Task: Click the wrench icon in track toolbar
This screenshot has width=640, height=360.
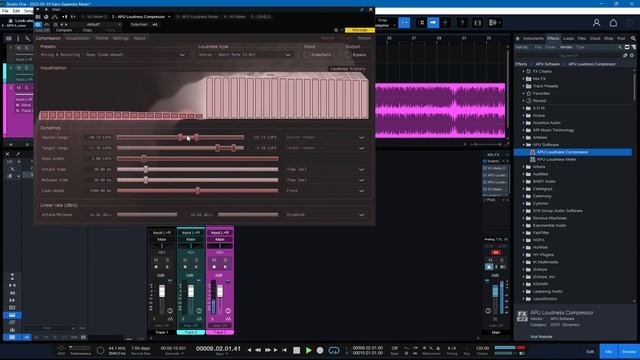Action: pyautogui.click(x=27, y=38)
